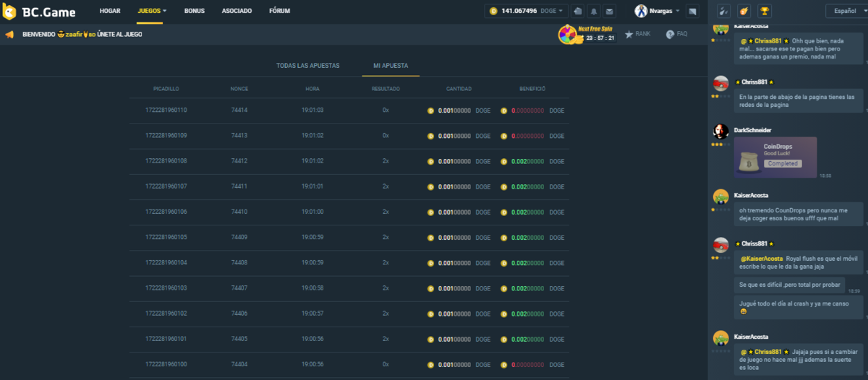Open the RANK link

637,34
